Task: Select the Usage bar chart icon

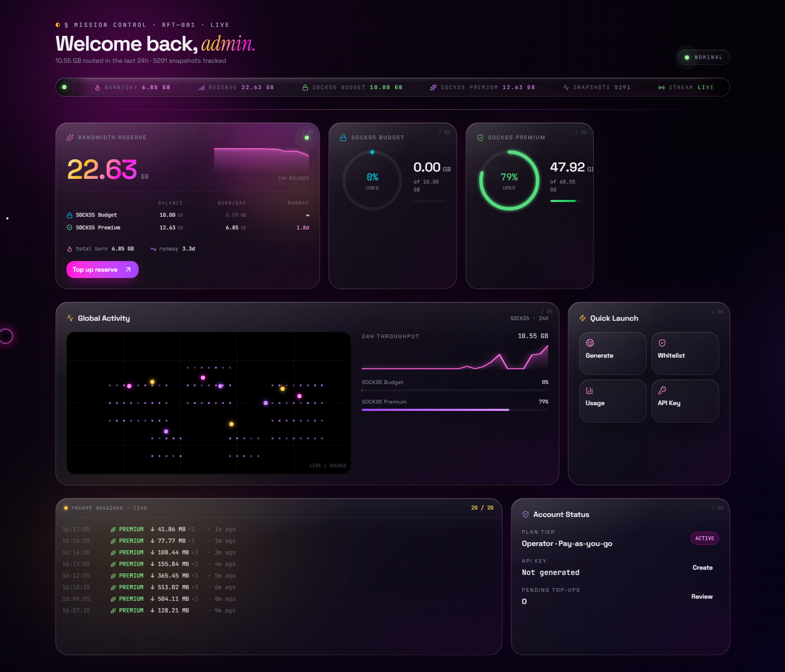Action: 590,390
